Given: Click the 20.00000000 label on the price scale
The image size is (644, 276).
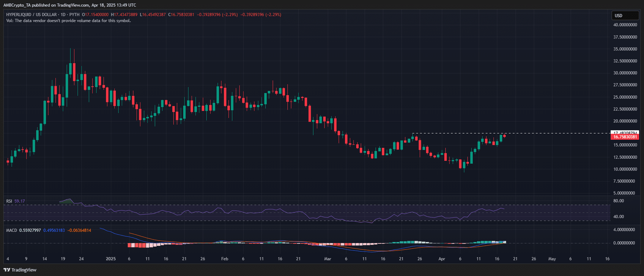Looking at the screenshot, I should [x=625, y=121].
